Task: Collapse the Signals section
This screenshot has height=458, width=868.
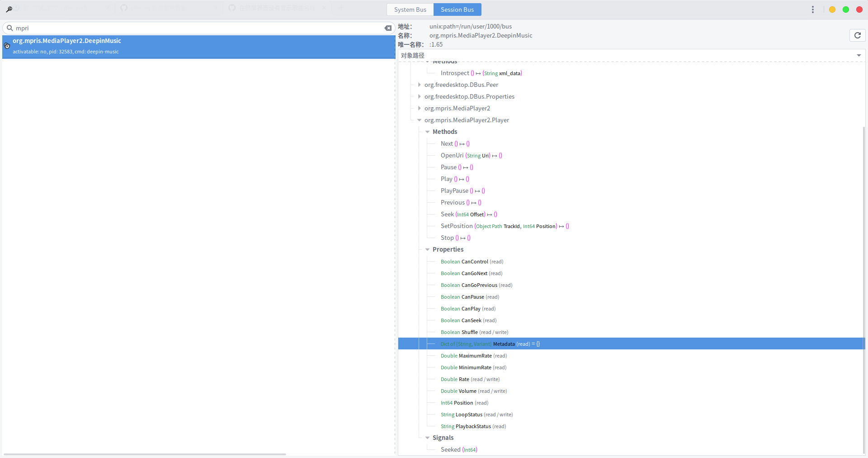Action: [428, 438]
